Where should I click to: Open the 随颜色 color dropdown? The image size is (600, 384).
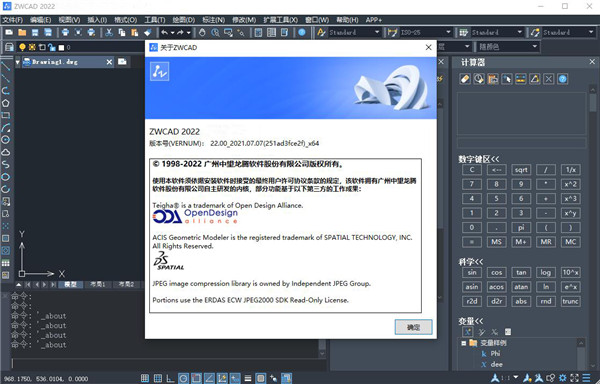(x=507, y=47)
